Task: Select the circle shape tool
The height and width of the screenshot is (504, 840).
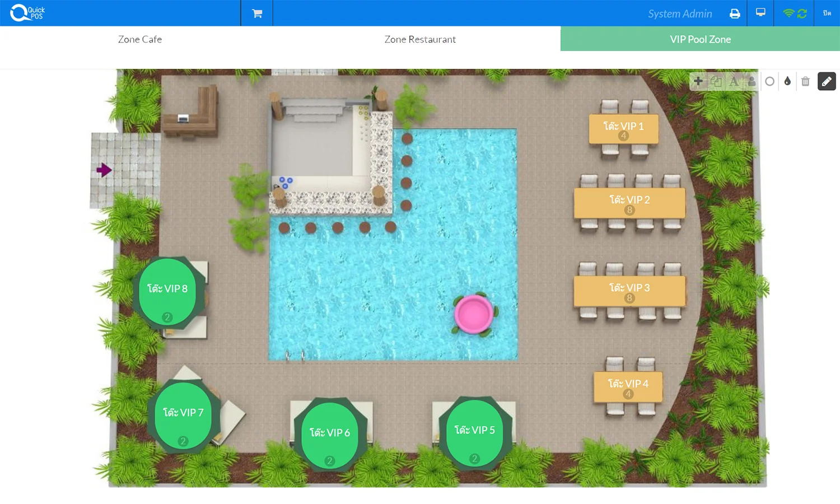Action: coord(769,81)
